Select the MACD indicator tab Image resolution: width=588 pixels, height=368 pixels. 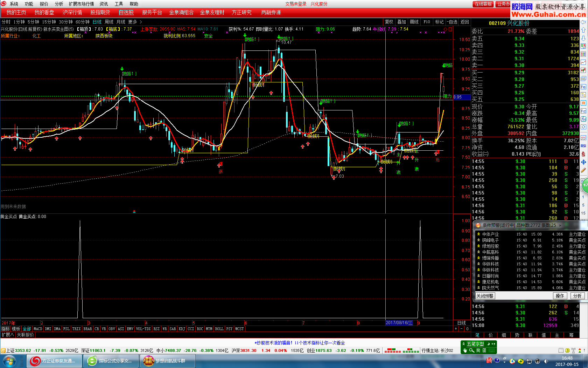point(38,329)
